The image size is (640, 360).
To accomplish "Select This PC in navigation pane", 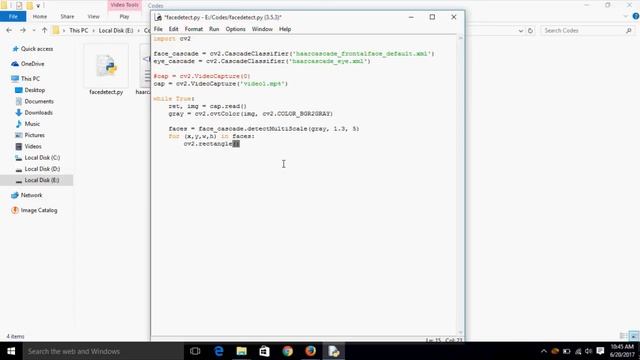I will click(30, 78).
